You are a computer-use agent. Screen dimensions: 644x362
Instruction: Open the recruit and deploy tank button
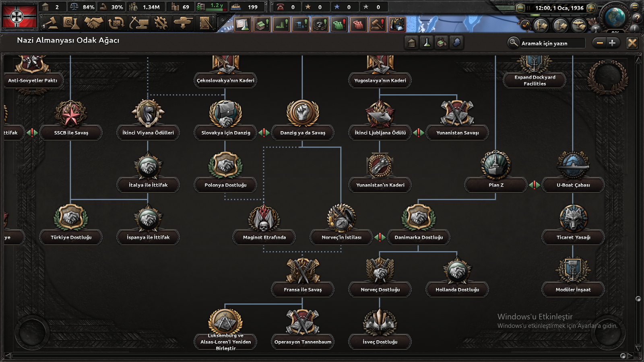(x=183, y=23)
